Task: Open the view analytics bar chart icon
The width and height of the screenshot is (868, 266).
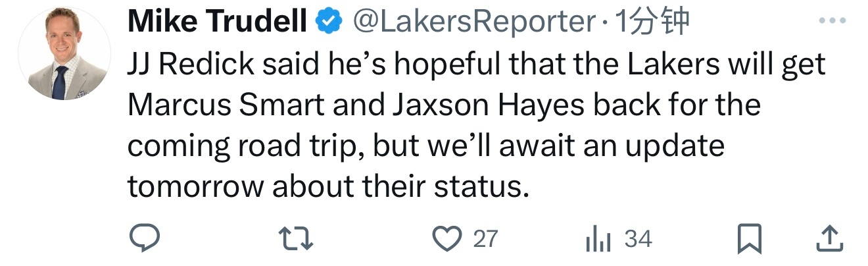Action: click(x=598, y=238)
